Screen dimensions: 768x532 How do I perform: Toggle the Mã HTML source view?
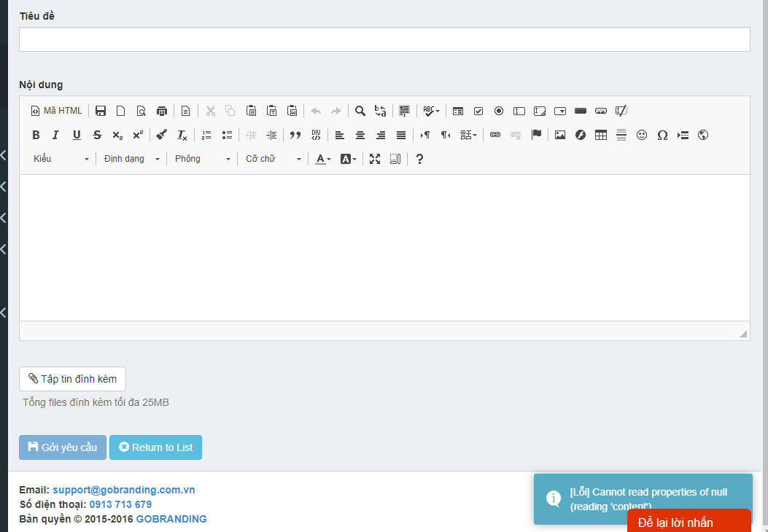point(57,111)
